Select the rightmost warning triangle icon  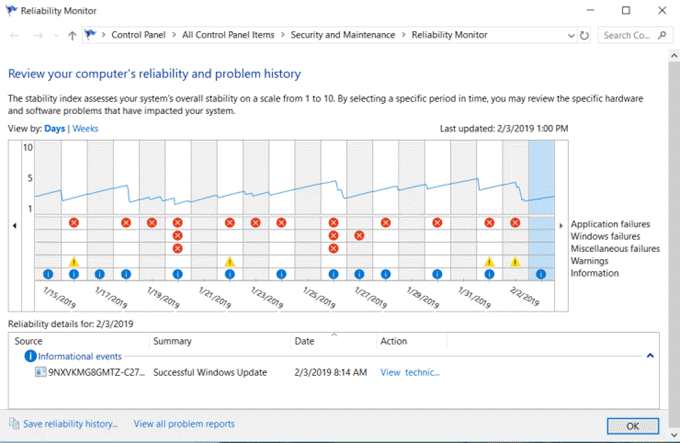(515, 262)
